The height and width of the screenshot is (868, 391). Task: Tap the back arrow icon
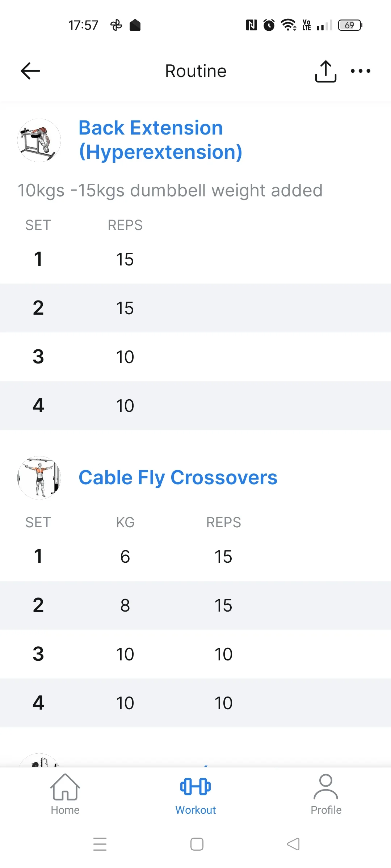[x=30, y=71]
